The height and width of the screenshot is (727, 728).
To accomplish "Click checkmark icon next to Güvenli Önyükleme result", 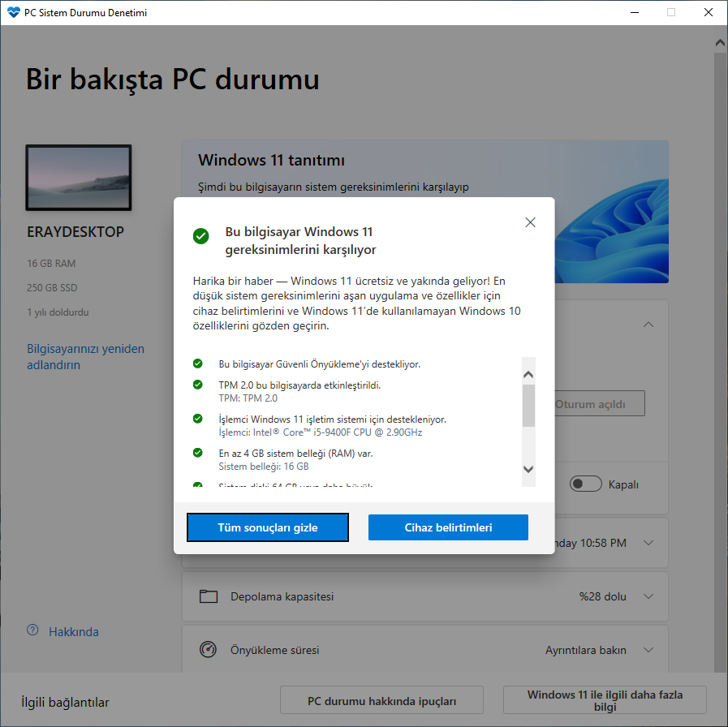I will pyautogui.click(x=198, y=363).
